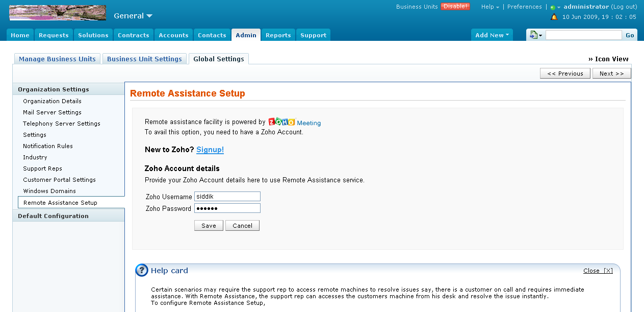Viewport: 644px width, 312px height.
Task: Open the Add New dropdown
Action: coord(492,35)
